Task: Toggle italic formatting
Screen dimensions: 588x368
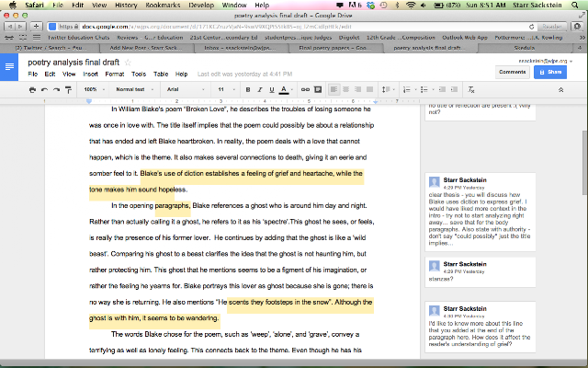Action: point(259,89)
